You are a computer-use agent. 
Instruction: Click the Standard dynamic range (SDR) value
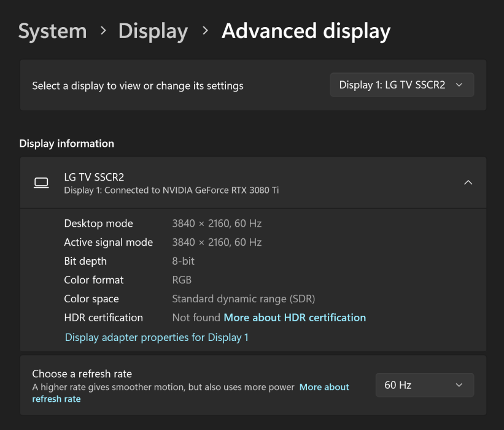243,299
